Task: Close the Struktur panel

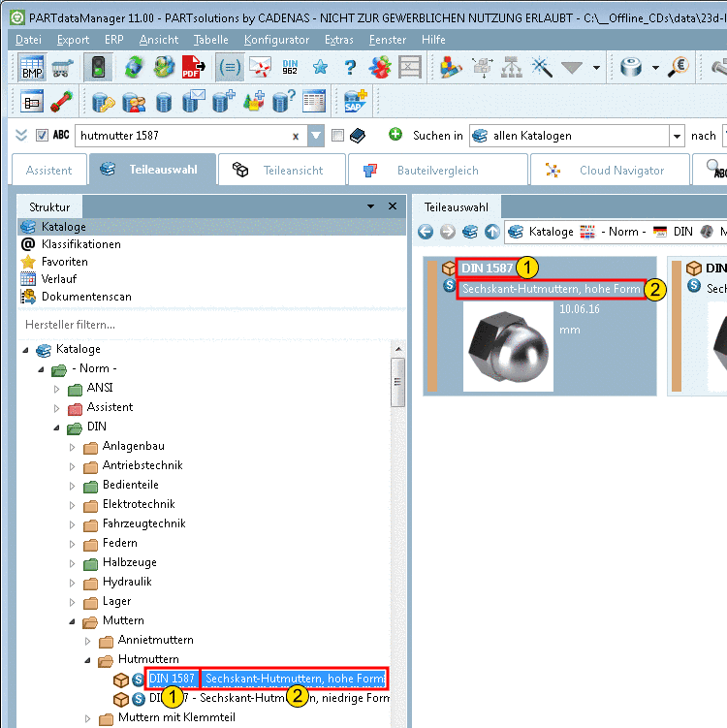Action: click(393, 206)
